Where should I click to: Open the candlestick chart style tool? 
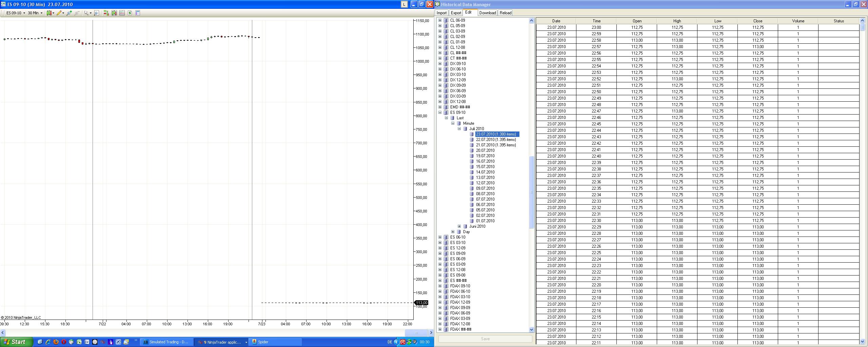[x=50, y=13]
